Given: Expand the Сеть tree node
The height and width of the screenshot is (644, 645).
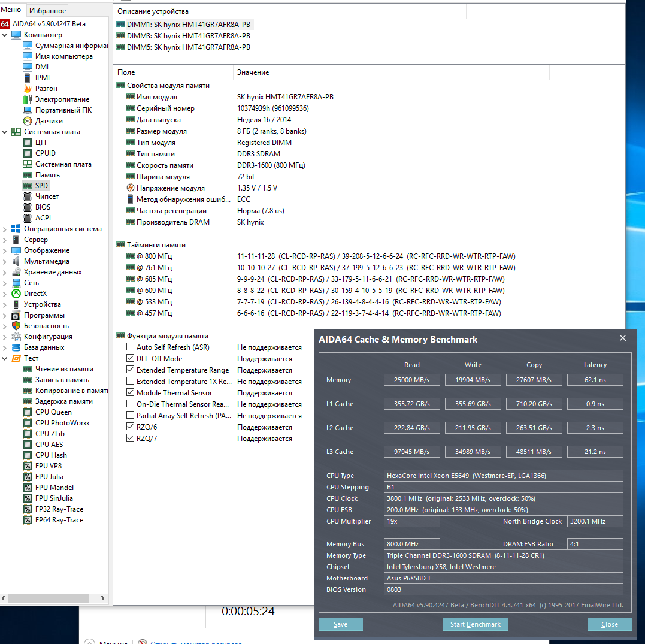Looking at the screenshot, I should (x=5, y=283).
